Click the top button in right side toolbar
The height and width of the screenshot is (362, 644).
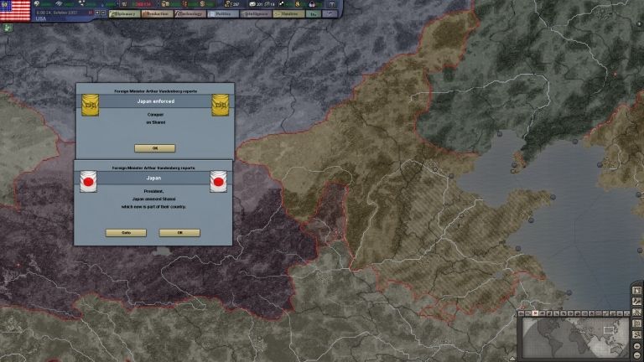point(637,290)
